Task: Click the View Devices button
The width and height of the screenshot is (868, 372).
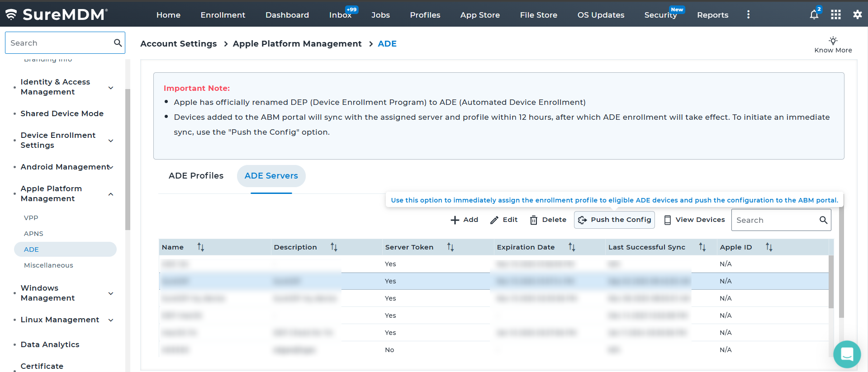Action: click(694, 220)
